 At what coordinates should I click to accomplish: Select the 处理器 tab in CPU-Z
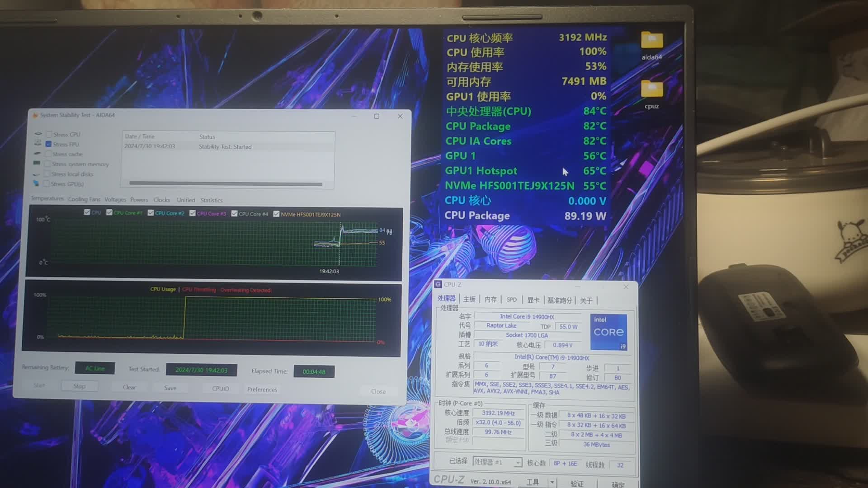[446, 298]
